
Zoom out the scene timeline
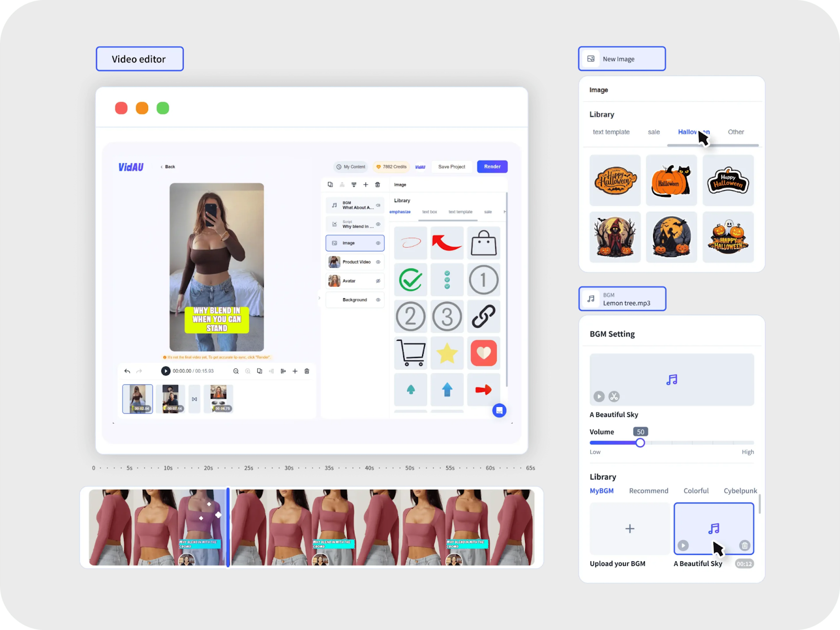tap(236, 371)
